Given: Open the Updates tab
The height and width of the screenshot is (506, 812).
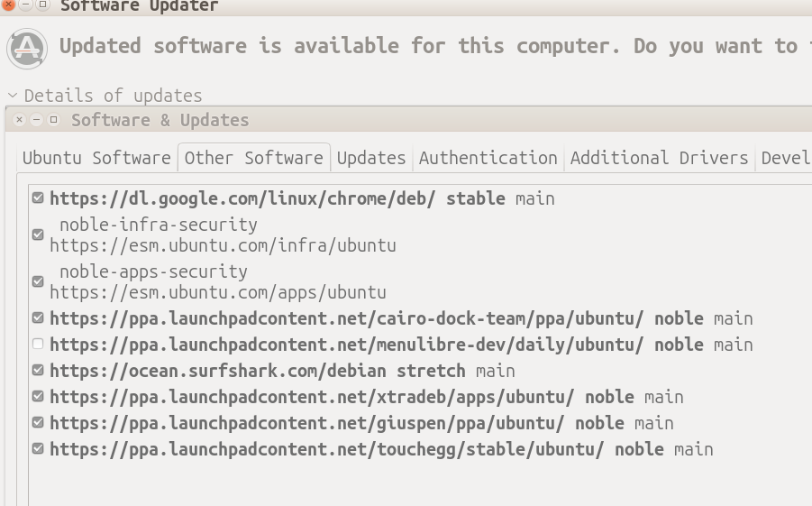Looking at the screenshot, I should click(x=371, y=158).
